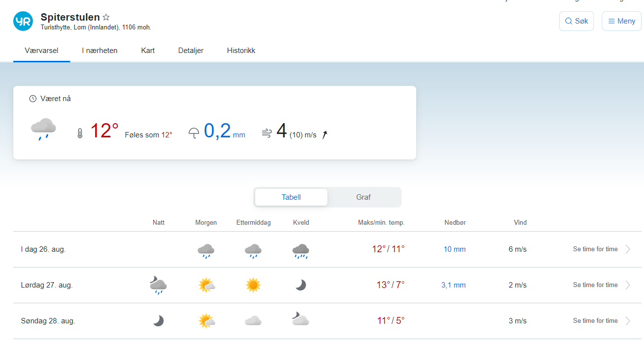Select the Tabell view toggle

tap(291, 197)
